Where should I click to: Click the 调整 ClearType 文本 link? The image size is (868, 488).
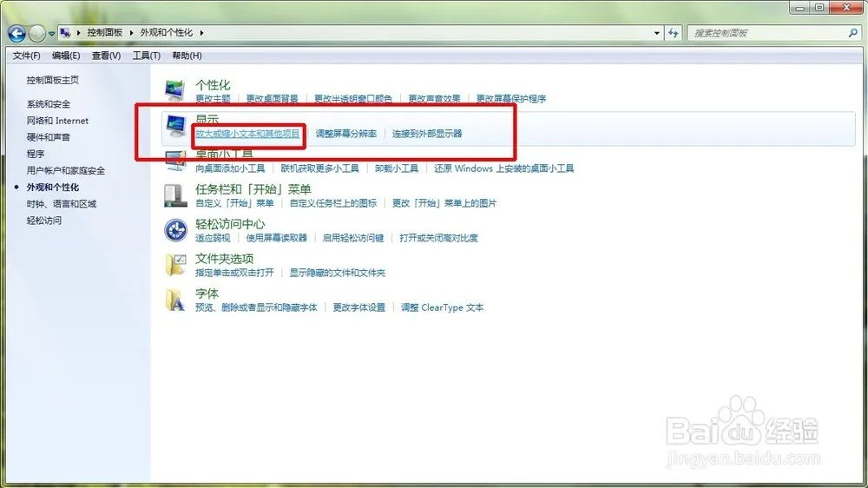(442, 307)
